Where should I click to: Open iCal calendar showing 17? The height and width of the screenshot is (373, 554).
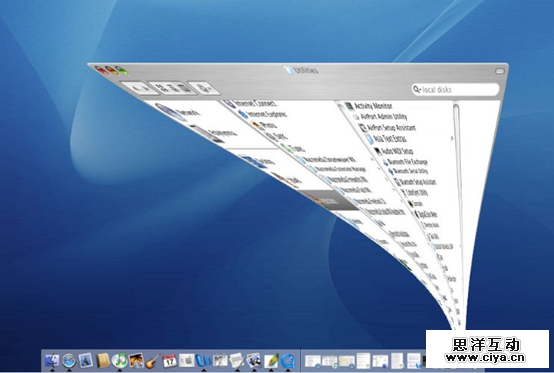click(170, 361)
